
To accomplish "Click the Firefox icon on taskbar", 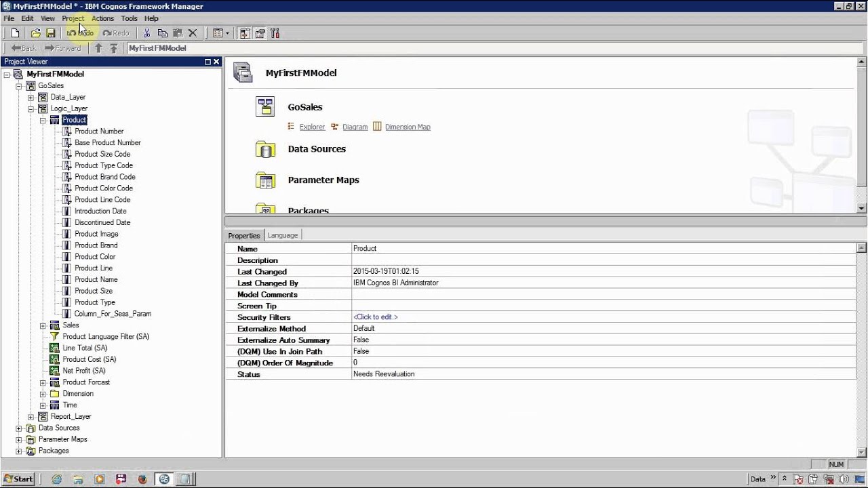I will (142, 479).
